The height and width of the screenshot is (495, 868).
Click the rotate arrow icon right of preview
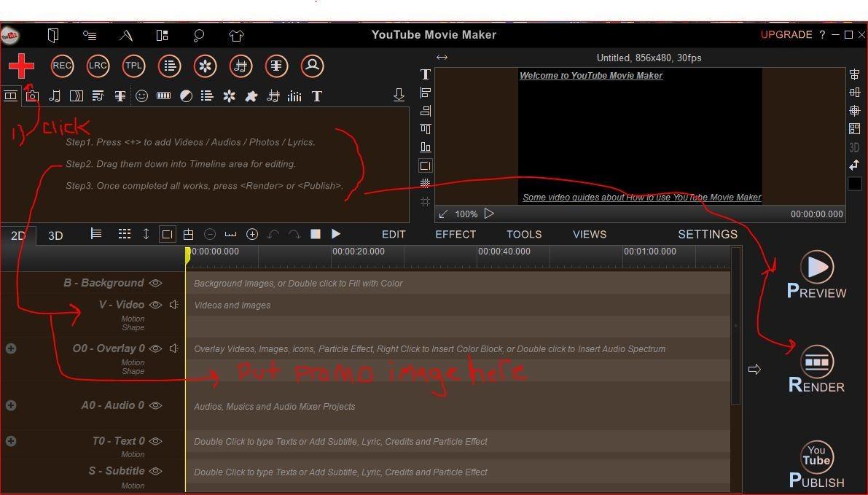point(855,165)
